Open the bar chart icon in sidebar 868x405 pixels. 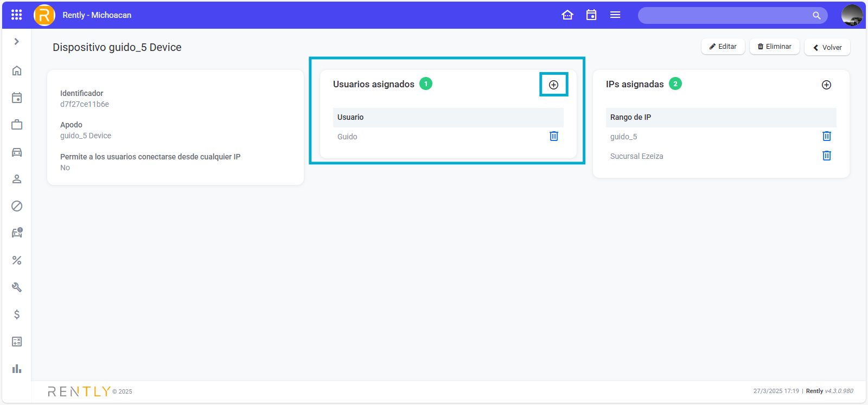click(17, 369)
